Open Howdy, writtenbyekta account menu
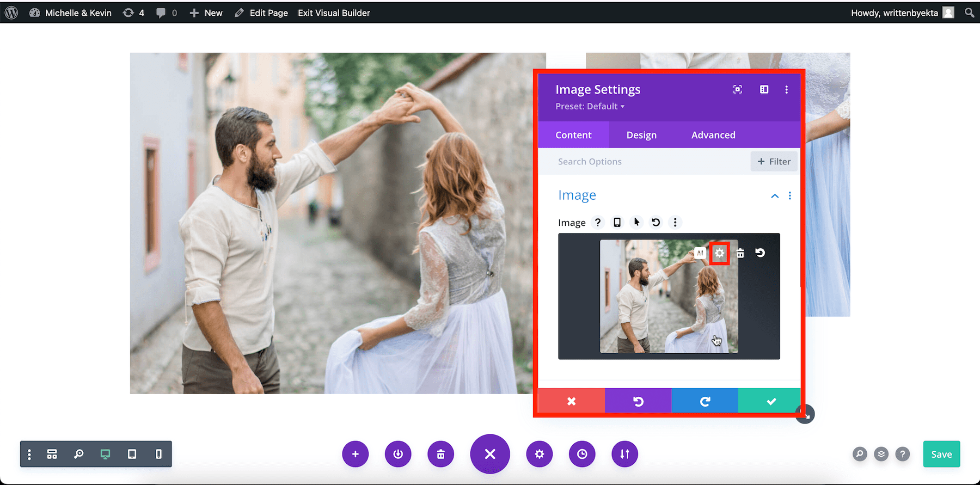Screen dimensions: 980x485 pos(903,13)
